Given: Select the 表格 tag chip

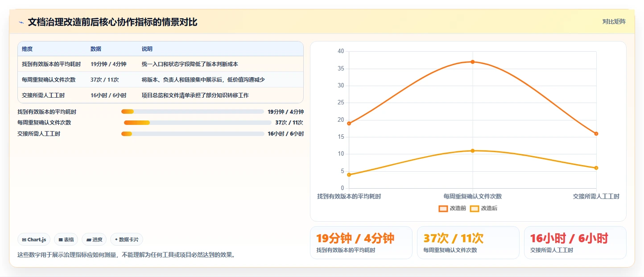Looking at the screenshot, I should [x=66, y=240].
